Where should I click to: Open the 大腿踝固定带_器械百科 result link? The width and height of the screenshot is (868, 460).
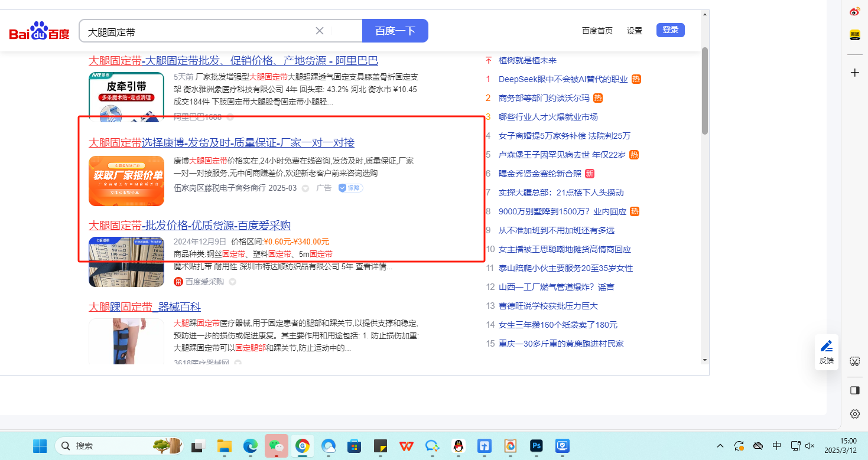point(145,307)
